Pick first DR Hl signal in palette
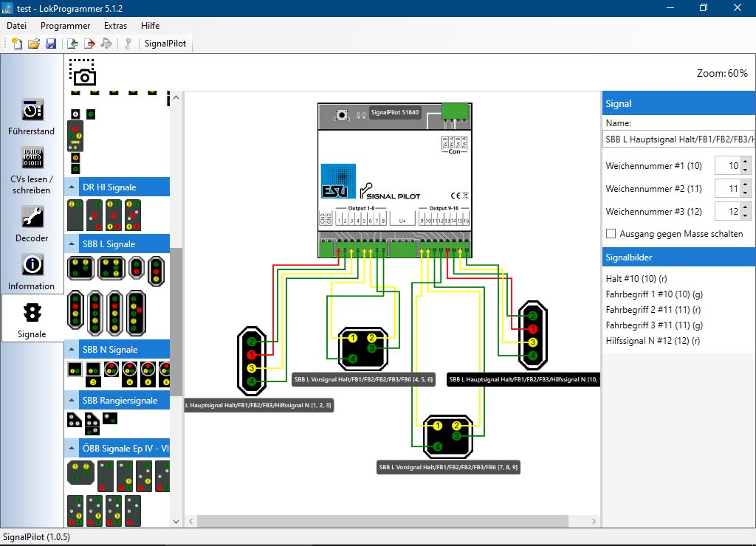The width and height of the screenshot is (756, 546). 75,215
